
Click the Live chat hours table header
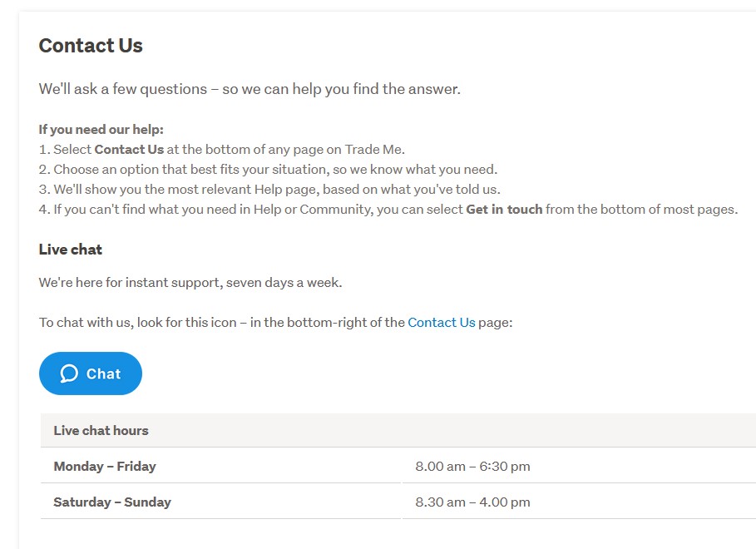coord(101,430)
